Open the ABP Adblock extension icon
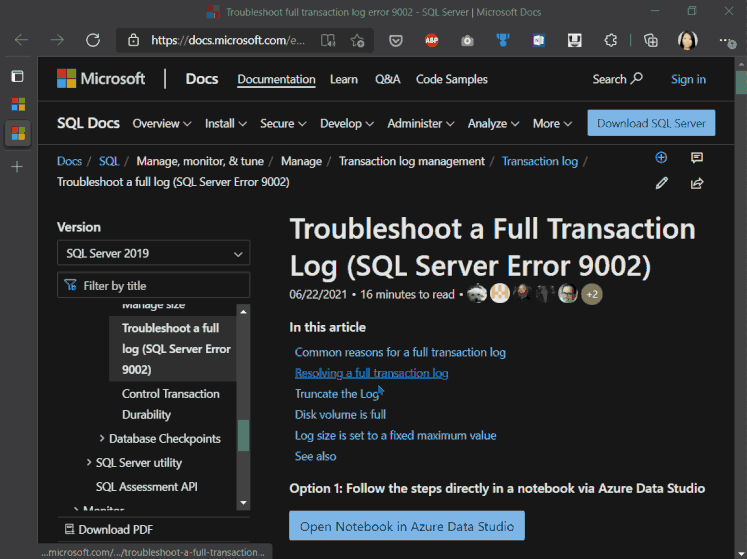Image resolution: width=747 pixels, height=559 pixels. click(x=432, y=41)
